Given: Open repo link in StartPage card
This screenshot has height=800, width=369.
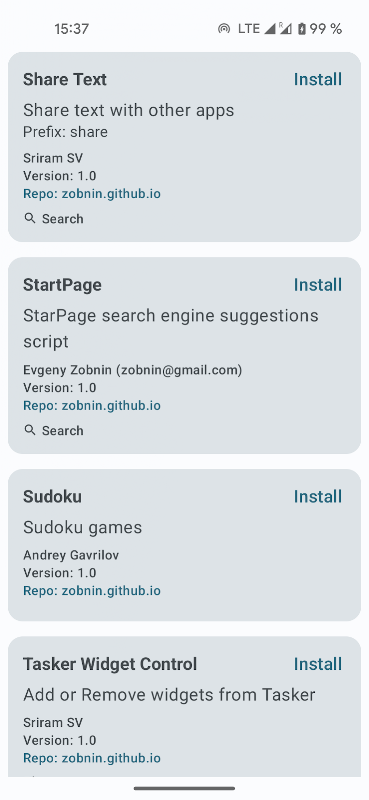Looking at the screenshot, I should 92,406.
